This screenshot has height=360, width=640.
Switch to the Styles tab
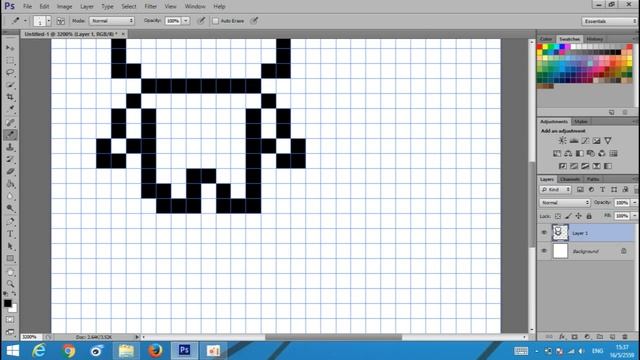point(581,122)
